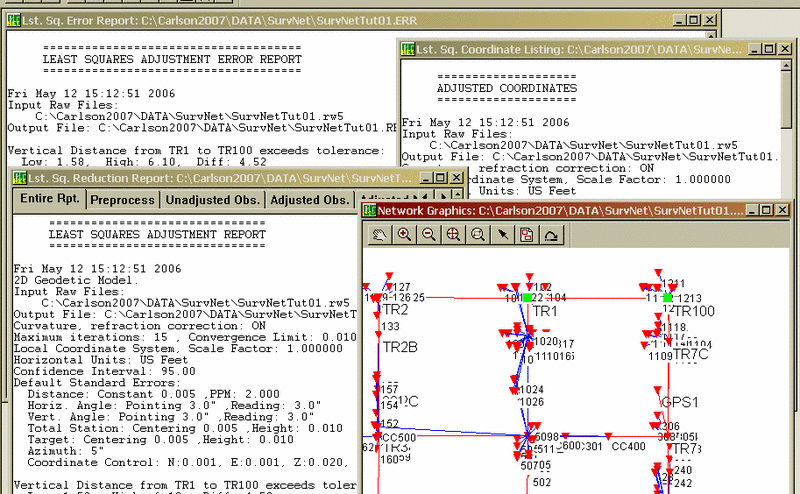This screenshot has height=494, width=800.
Task: Open the Adjusted Obs. tab
Action: click(310, 200)
